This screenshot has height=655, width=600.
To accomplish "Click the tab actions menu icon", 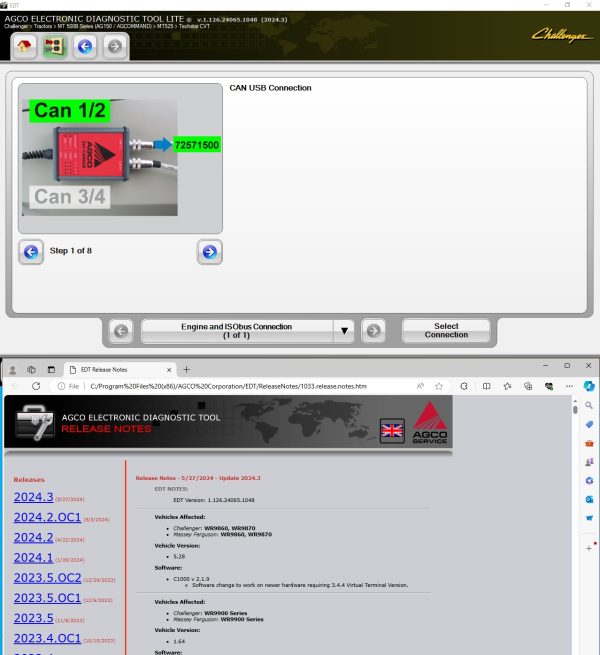I will pos(51,370).
